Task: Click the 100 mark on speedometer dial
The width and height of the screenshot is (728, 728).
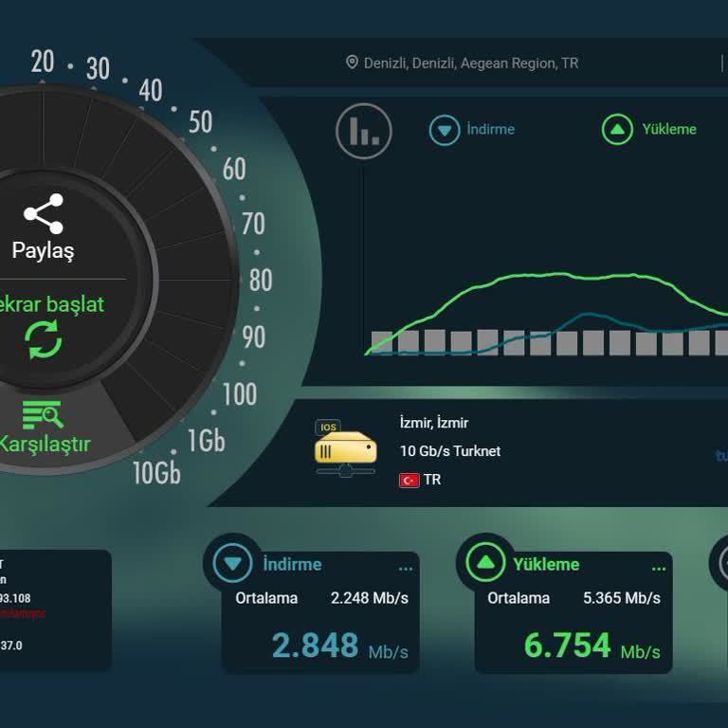Action: (240, 394)
